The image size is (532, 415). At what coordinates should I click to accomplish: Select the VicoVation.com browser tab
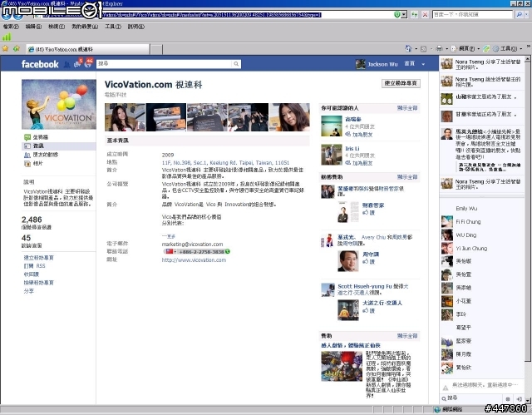[x=88, y=49]
